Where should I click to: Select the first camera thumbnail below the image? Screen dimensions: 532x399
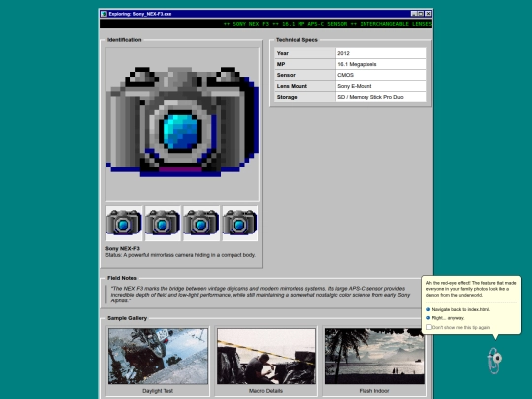[124, 224]
